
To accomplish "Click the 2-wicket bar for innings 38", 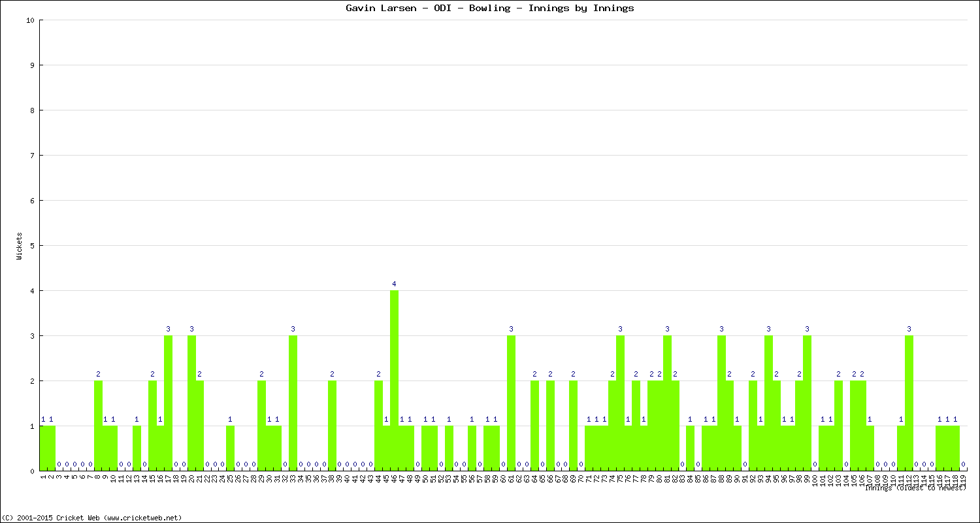I will tap(332, 426).
